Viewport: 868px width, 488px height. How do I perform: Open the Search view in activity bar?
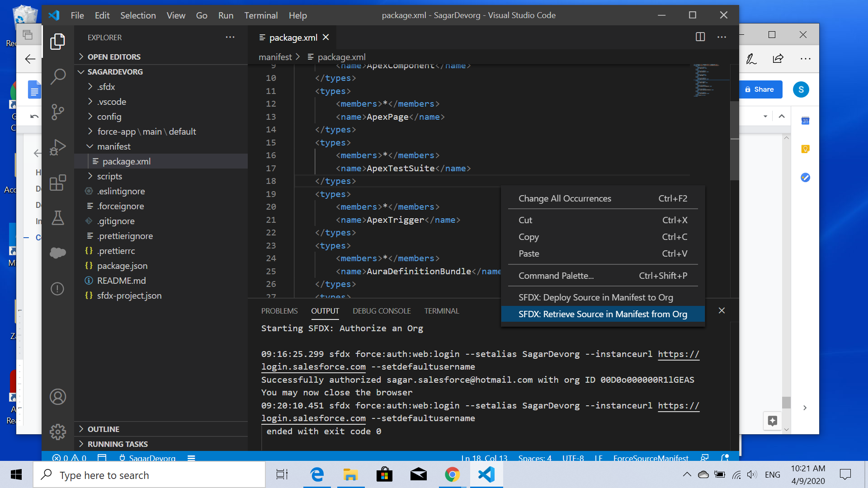coord(57,76)
